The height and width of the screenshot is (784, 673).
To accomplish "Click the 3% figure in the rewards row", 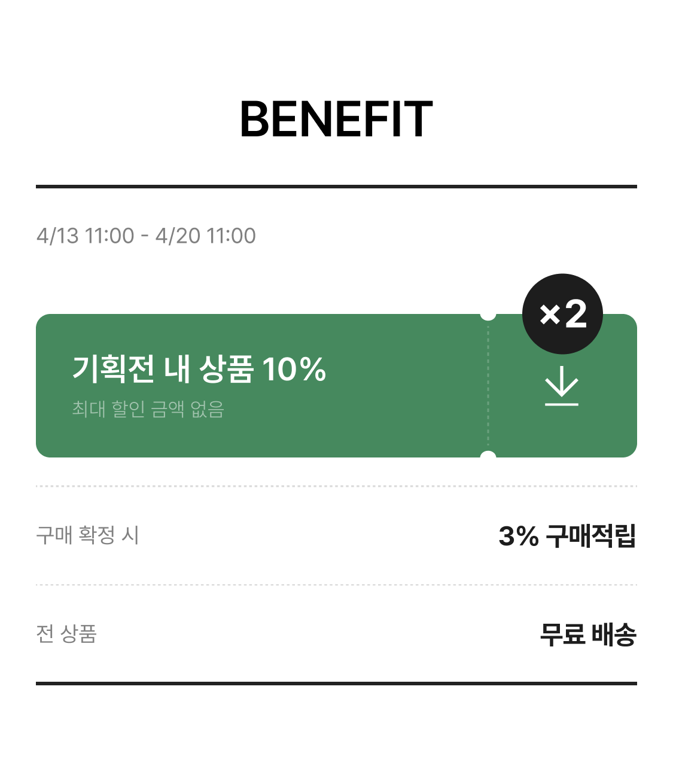I will tap(518, 536).
